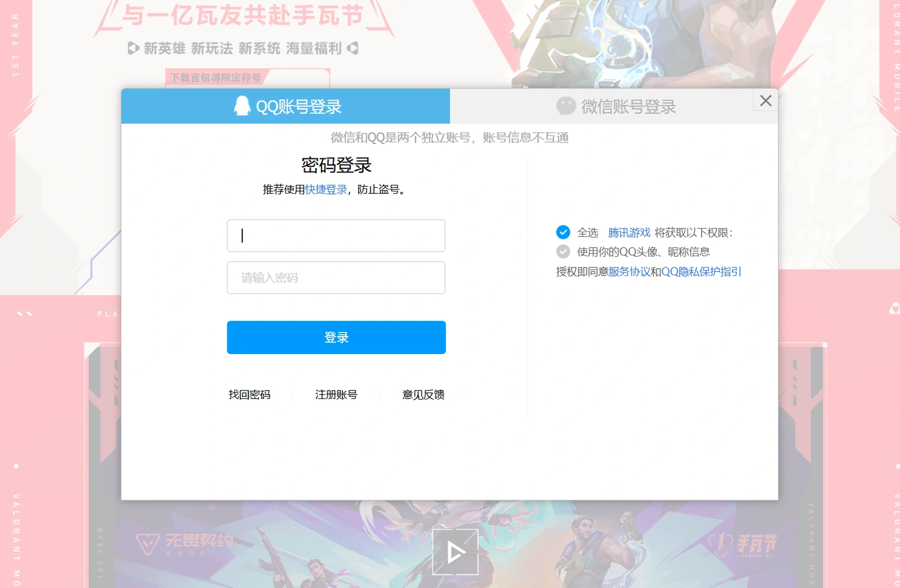
Task: Open the QQ隐私保护指引 link
Action: [x=701, y=272]
